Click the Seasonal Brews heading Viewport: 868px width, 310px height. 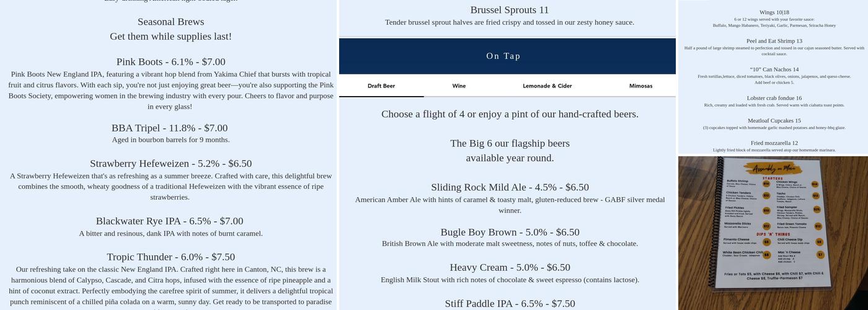tap(170, 22)
